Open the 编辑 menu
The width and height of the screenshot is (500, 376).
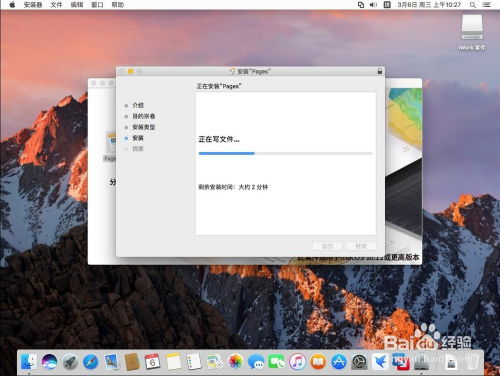point(77,5)
